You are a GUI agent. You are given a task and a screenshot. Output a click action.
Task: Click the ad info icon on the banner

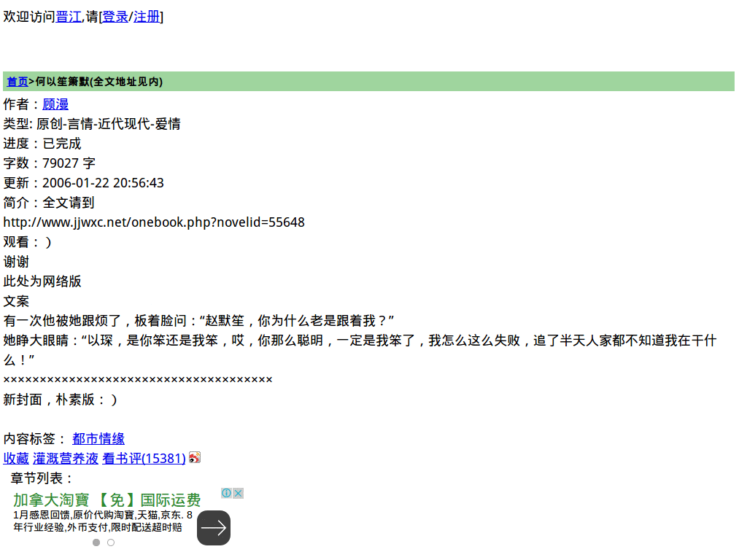click(x=226, y=493)
